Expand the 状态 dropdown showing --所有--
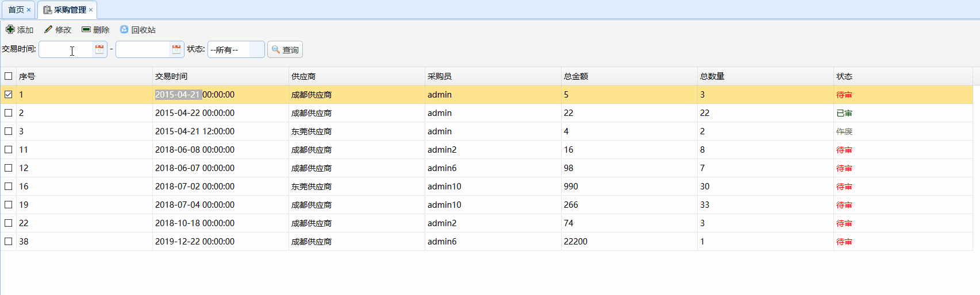Viewport: 980px width, 295px height. tap(257, 50)
